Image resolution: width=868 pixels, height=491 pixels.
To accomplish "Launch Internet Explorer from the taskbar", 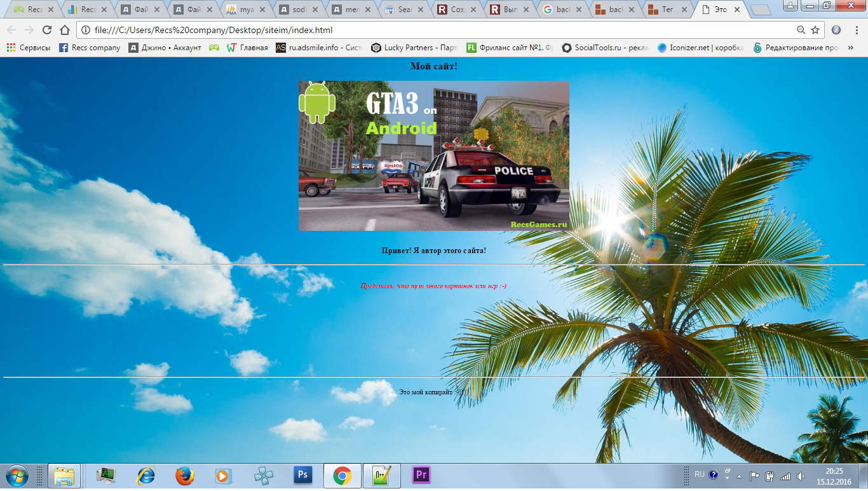I will (146, 476).
